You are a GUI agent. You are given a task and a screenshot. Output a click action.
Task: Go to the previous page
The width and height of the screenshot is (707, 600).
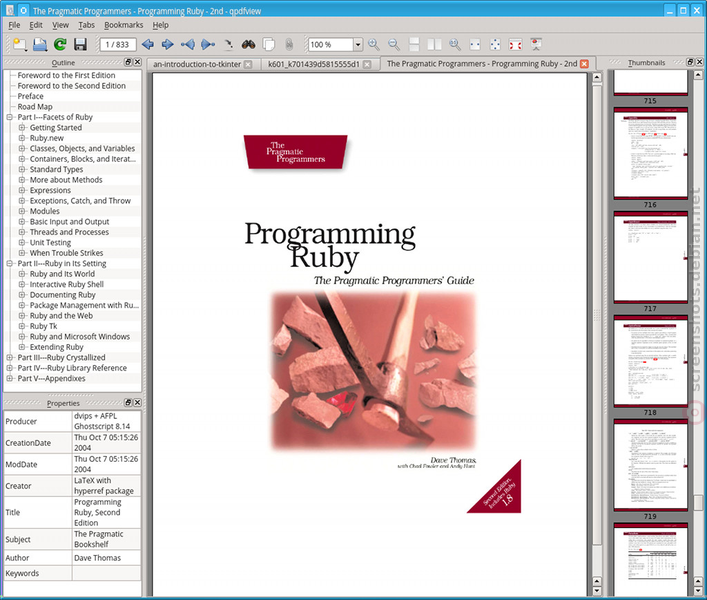[148, 44]
